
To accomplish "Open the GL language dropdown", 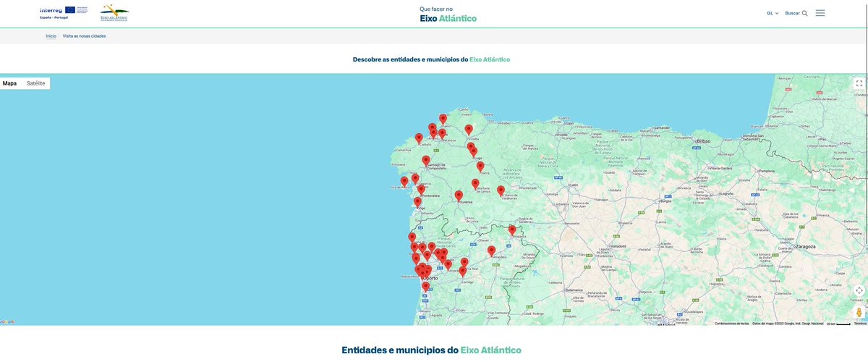I will tap(773, 13).
